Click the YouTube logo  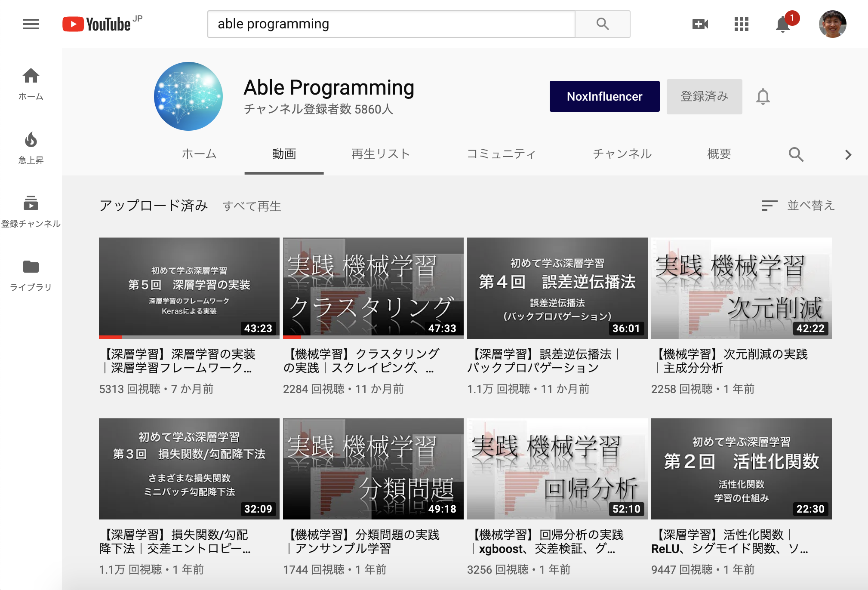(97, 24)
